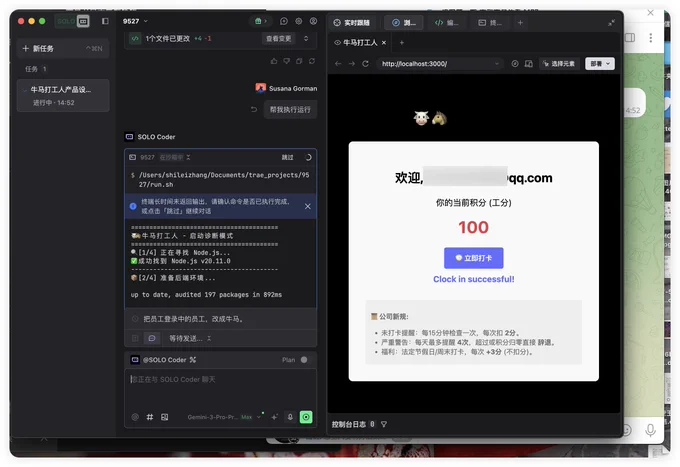Toggle side panel icon in background window
This screenshot has width=680, height=467.
point(630,38)
